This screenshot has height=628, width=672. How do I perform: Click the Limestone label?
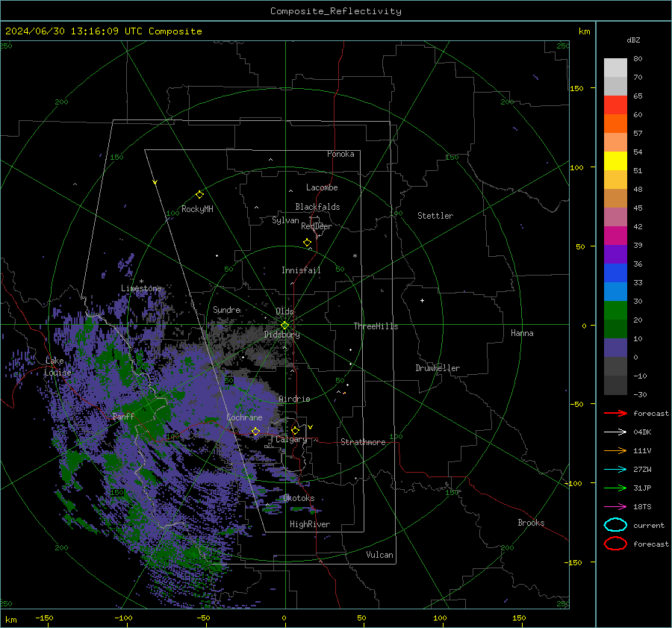pos(141,288)
